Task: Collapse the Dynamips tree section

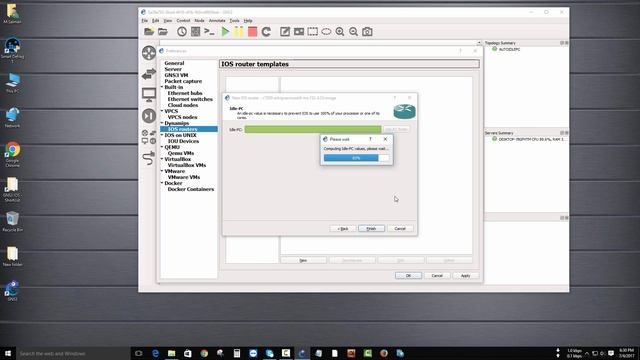Action: [x=162, y=123]
